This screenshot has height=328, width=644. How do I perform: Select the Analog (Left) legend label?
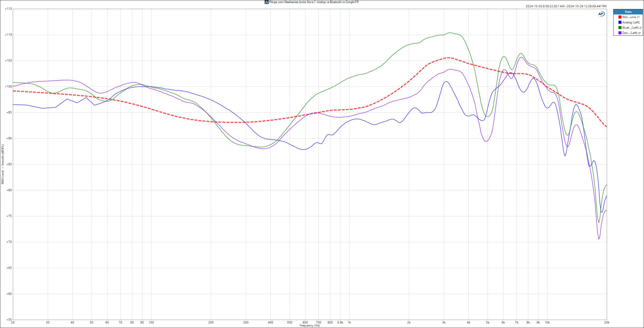click(x=631, y=22)
